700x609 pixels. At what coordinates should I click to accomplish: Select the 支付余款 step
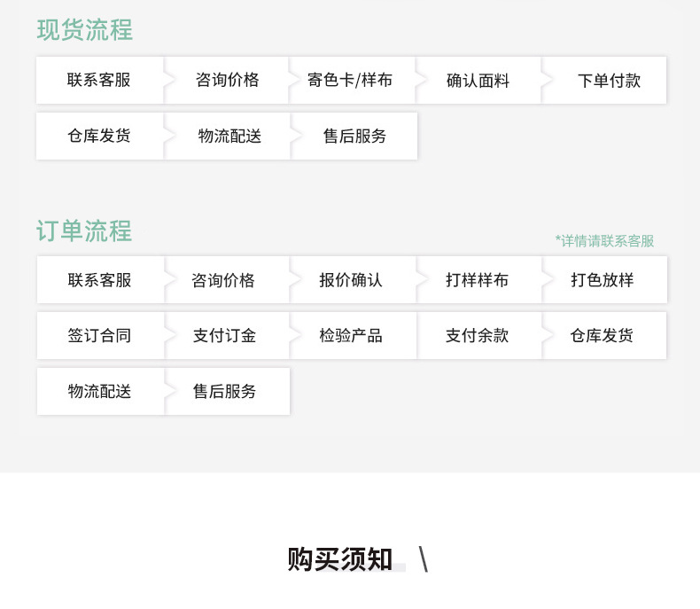(x=479, y=336)
